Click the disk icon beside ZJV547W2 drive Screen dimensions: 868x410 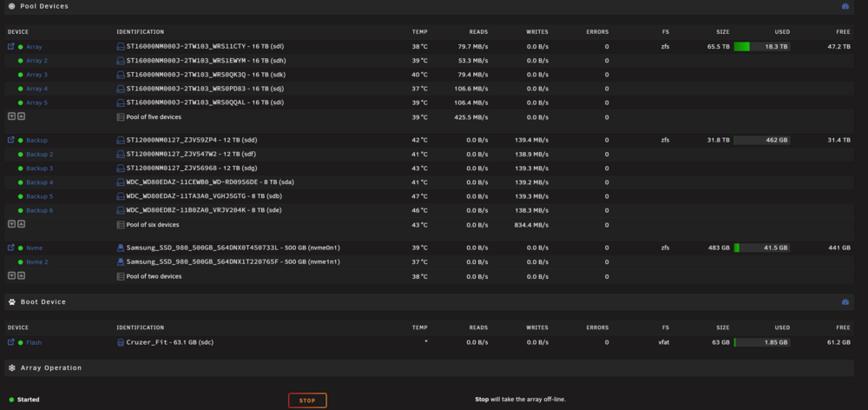(121, 154)
